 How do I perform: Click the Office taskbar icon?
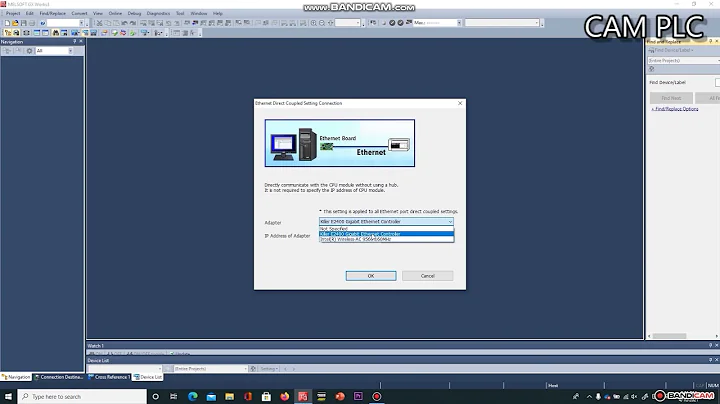pyautogui.click(x=248, y=396)
